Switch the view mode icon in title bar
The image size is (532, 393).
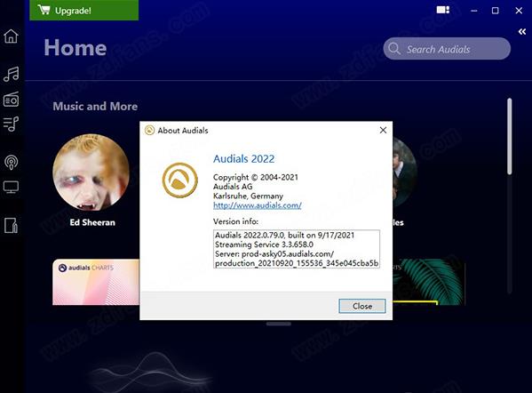tap(443, 10)
